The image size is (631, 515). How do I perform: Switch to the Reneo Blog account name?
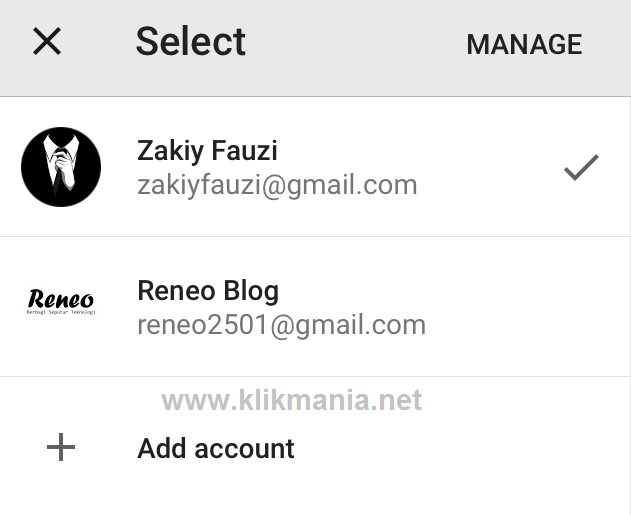coord(207,291)
